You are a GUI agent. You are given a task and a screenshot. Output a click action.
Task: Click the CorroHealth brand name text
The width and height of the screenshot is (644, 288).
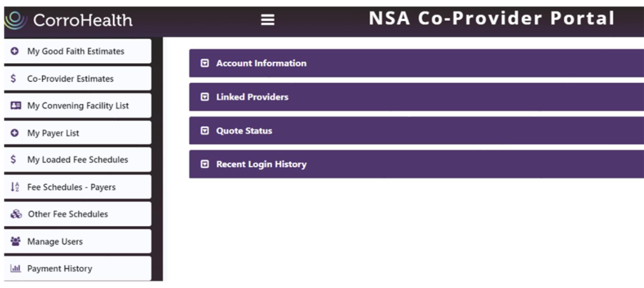pos(83,20)
